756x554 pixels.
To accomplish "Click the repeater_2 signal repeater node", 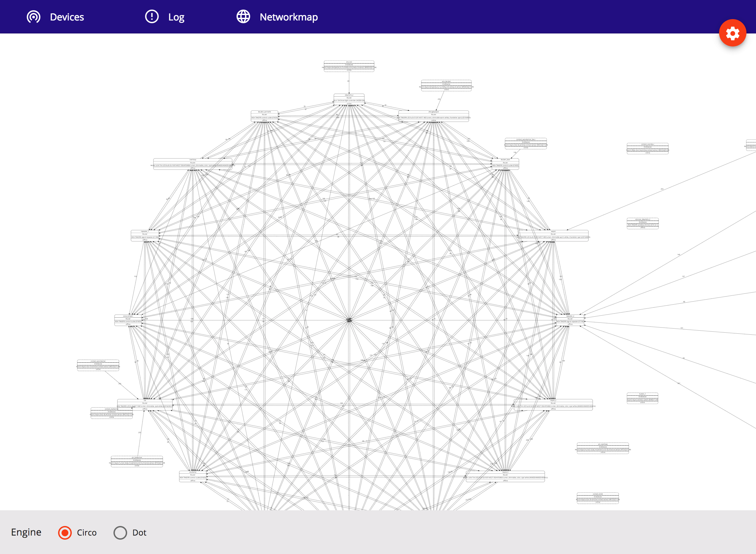I will pos(570,320).
